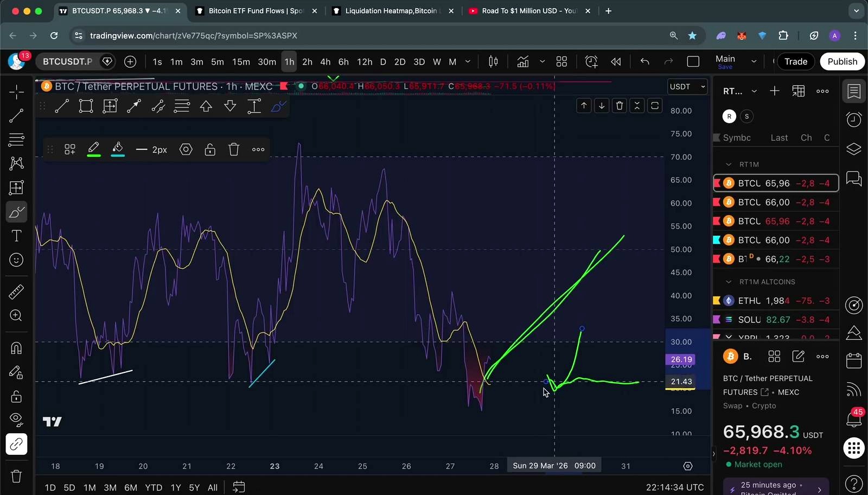Create an alert with clock-plus icon
The image size is (868, 495).
[x=591, y=62]
